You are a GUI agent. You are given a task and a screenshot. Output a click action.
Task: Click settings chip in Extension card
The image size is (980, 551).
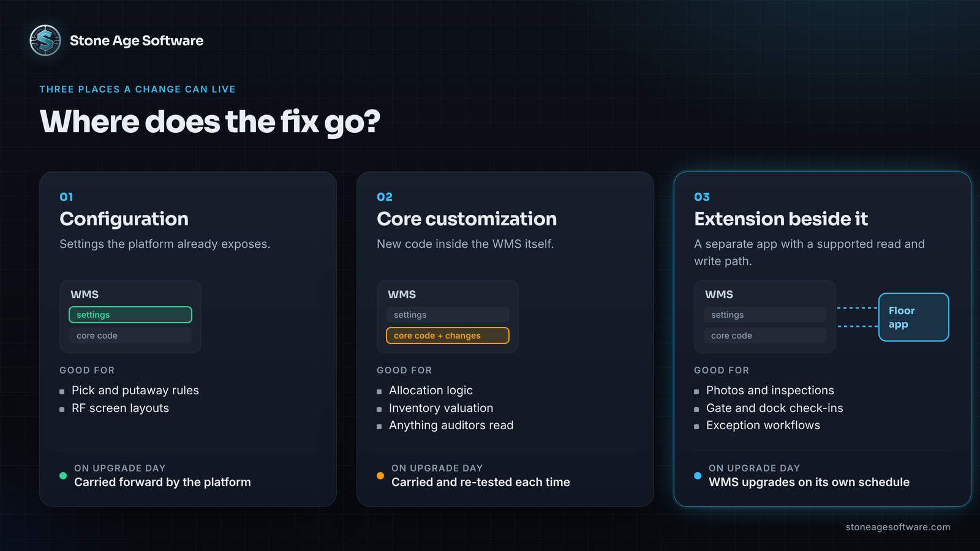[765, 315]
